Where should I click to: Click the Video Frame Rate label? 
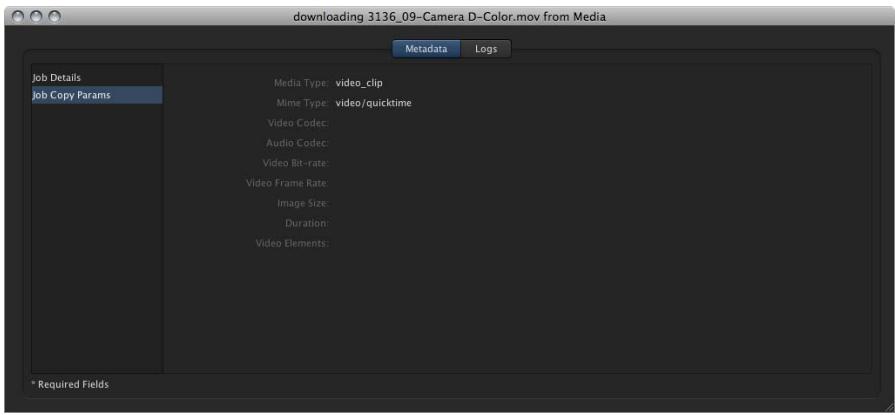(x=288, y=183)
